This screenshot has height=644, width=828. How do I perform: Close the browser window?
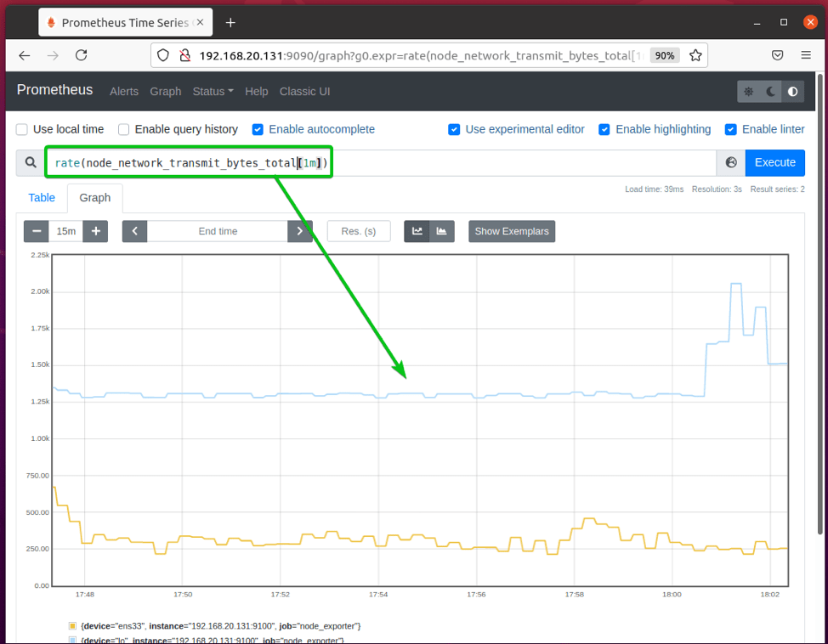[x=810, y=22]
